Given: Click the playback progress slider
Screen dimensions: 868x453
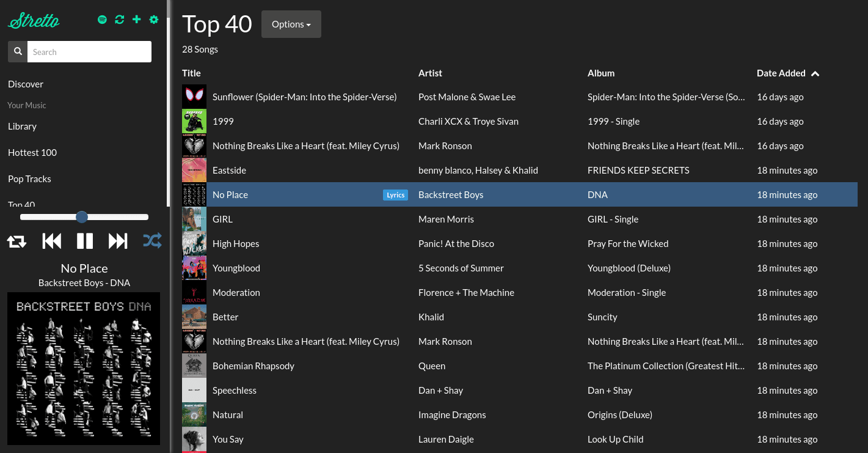Looking at the screenshot, I should click(x=84, y=217).
